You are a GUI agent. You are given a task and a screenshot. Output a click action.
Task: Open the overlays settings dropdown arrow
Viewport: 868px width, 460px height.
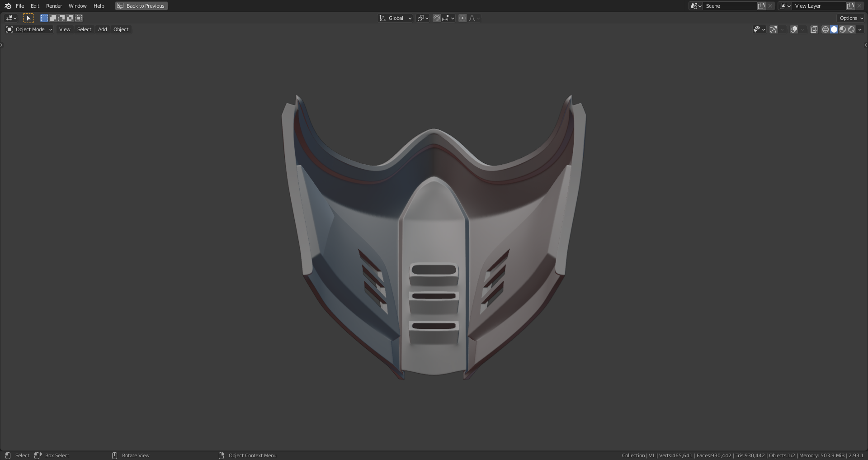pyautogui.click(x=803, y=29)
